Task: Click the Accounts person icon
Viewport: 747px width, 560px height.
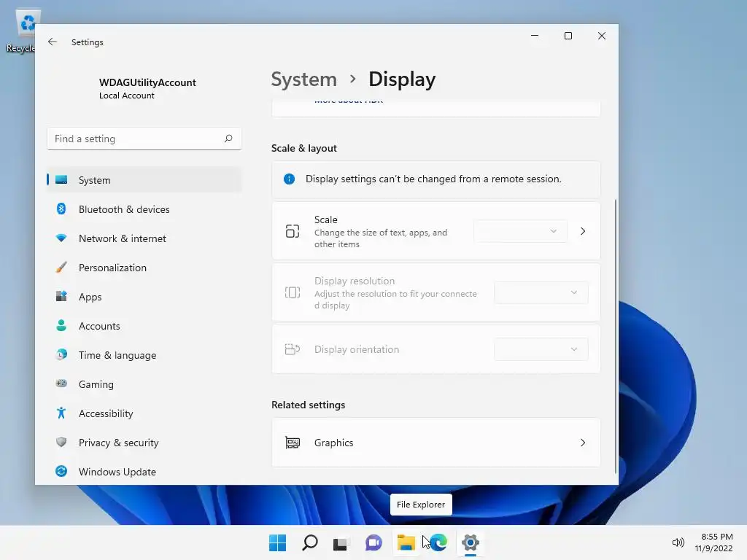Action: (x=61, y=325)
